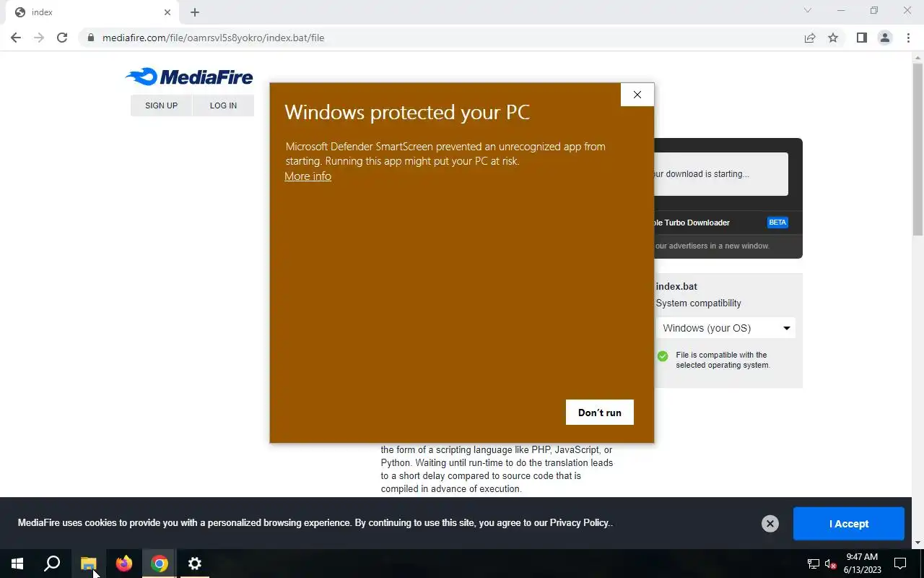The width and height of the screenshot is (924, 578).
Task: Click the BETA badge for Turbo Downloader
Action: (777, 223)
